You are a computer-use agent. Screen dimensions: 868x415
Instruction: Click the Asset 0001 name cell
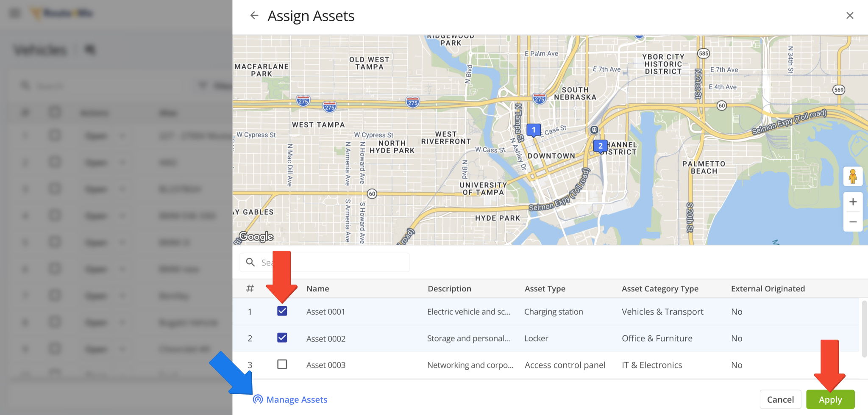(325, 312)
